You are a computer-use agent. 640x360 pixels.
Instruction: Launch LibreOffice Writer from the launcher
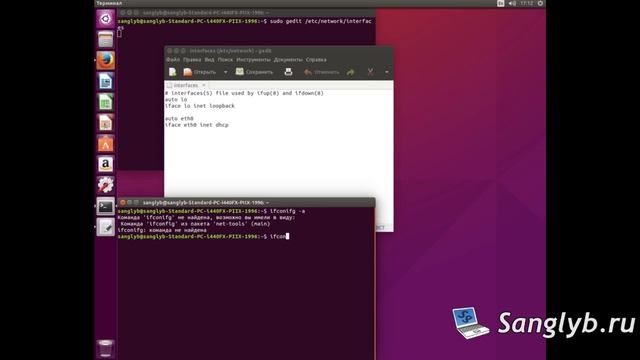click(x=105, y=81)
